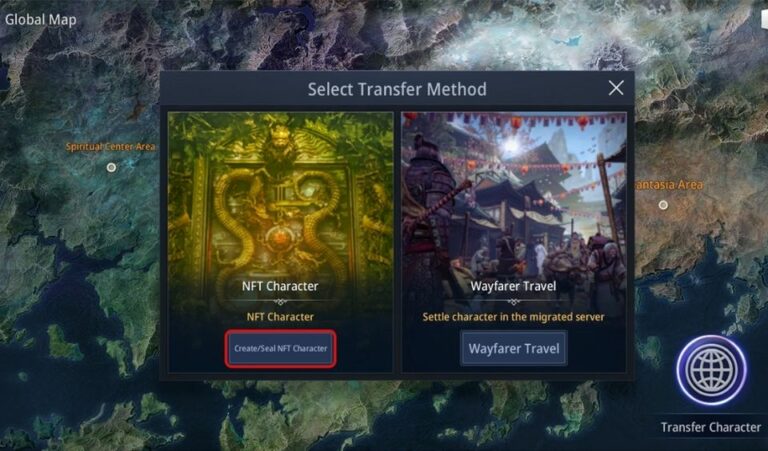
Task: Click ornament divider under NFT Character heading
Action: pos(280,302)
